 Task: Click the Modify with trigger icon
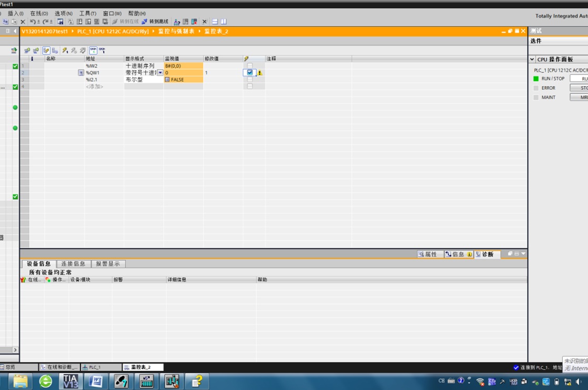74,50
